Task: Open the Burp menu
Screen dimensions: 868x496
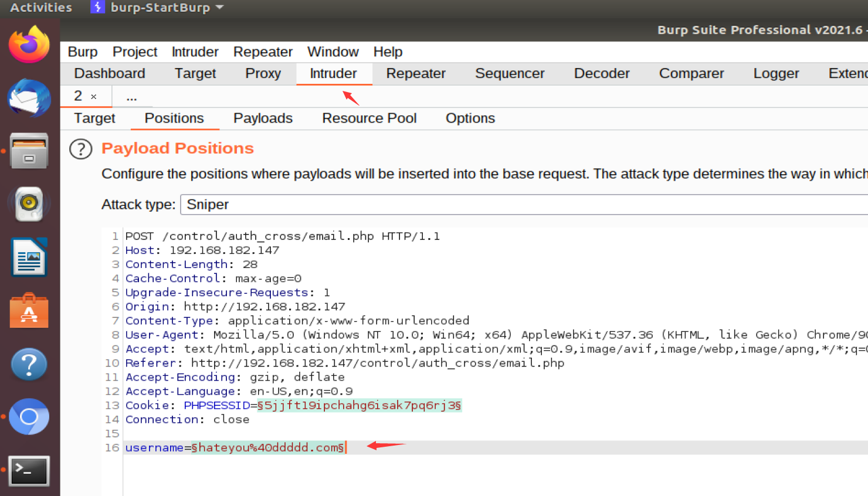Action: click(83, 52)
